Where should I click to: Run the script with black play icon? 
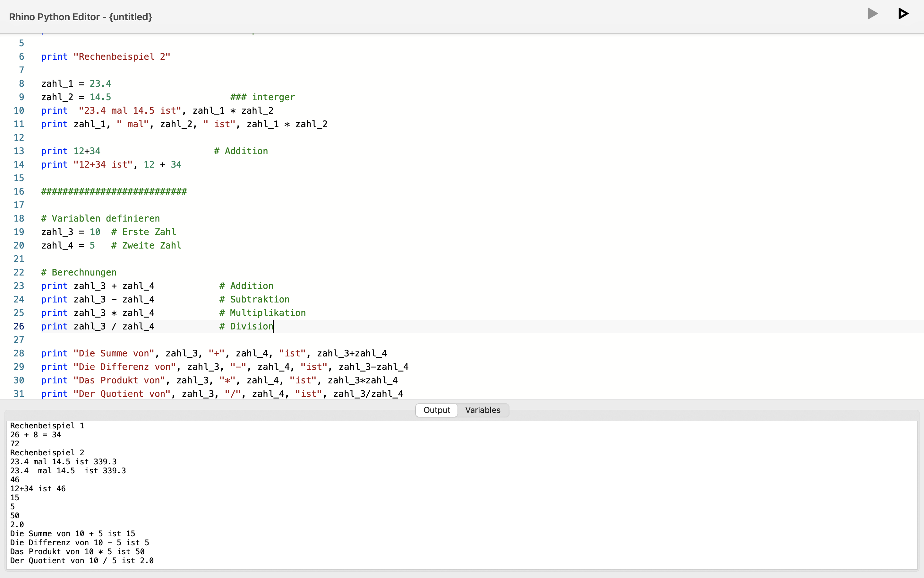coord(903,14)
